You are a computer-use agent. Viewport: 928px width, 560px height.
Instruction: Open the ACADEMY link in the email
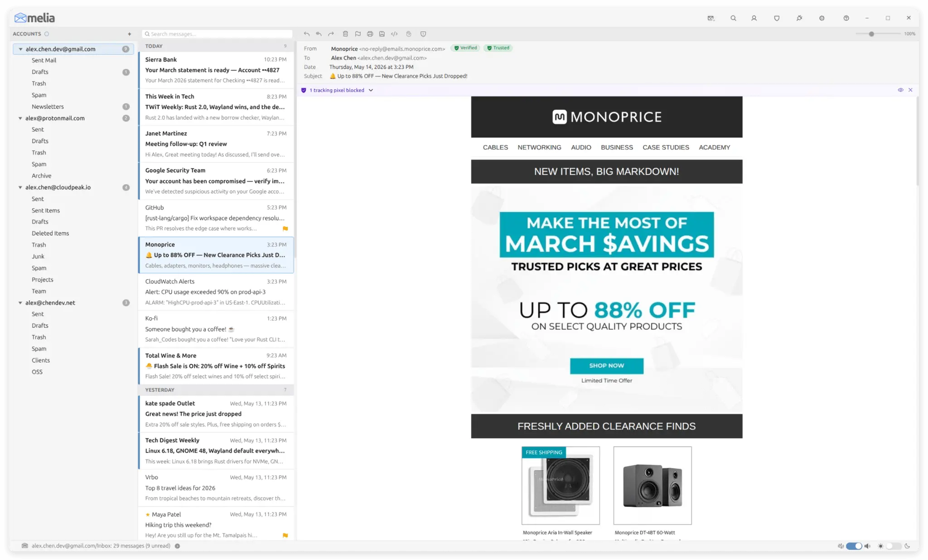714,148
